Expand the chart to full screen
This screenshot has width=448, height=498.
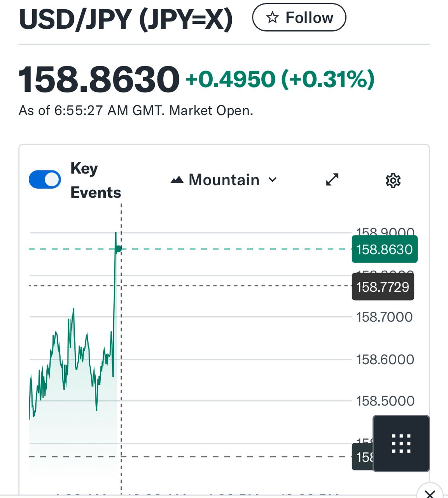332,180
